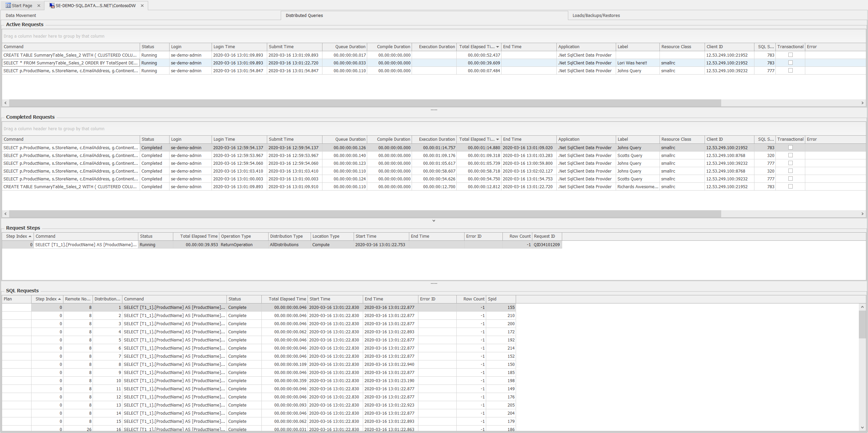Toggle the Transactional checkbox on the running CREATE TABLE request
The height and width of the screenshot is (433, 868).
(x=790, y=55)
